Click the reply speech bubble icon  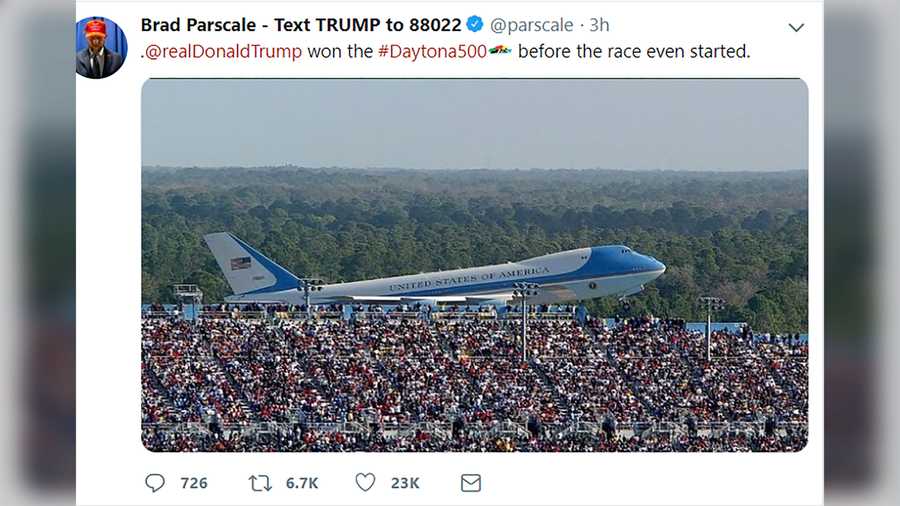[155, 483]
